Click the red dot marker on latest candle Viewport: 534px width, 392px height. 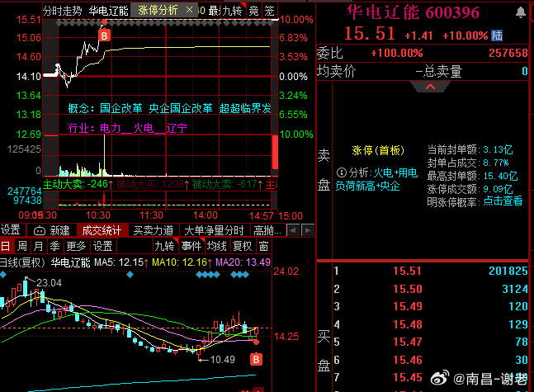pos(256,342)
